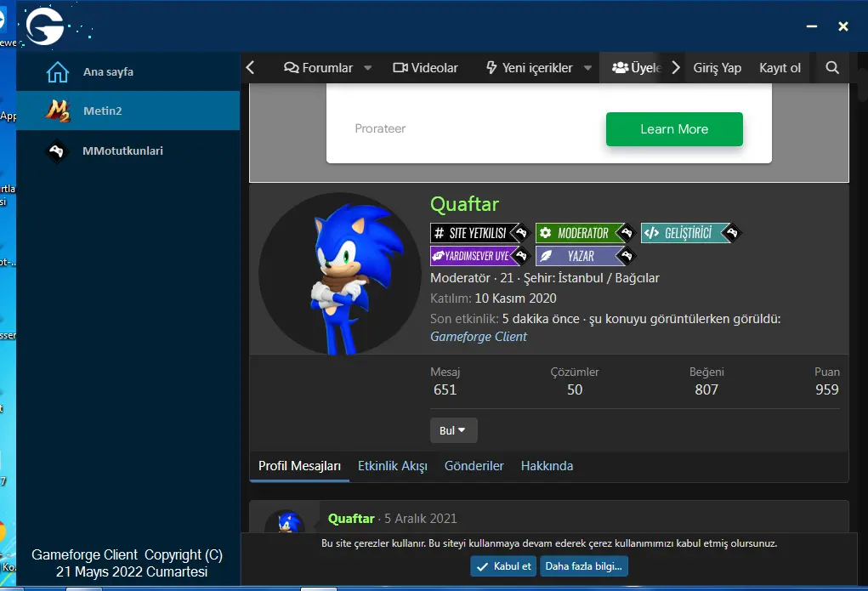
Task: Click the Yeni içerikler lightning icon
Action: pos(491,67)
